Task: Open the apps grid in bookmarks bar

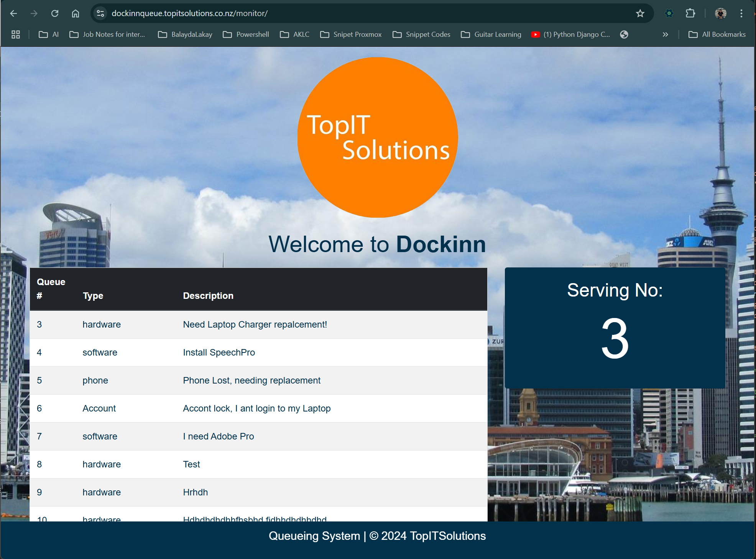Action: (x=16, y=34)
